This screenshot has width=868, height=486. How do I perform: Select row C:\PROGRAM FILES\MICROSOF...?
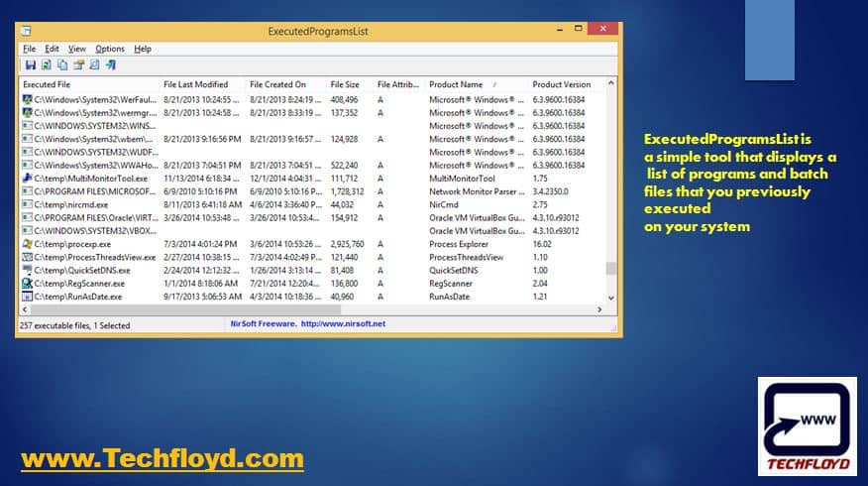[x=313, y=191]
